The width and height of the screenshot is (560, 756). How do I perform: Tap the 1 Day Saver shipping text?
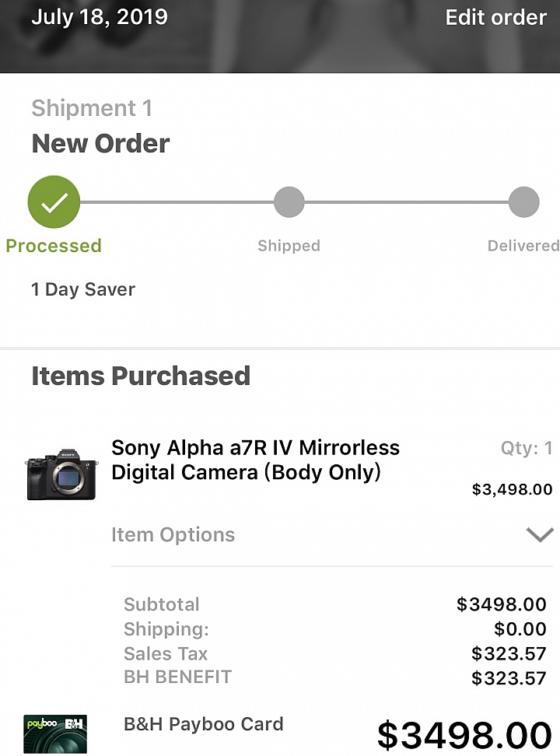[83, 289]
